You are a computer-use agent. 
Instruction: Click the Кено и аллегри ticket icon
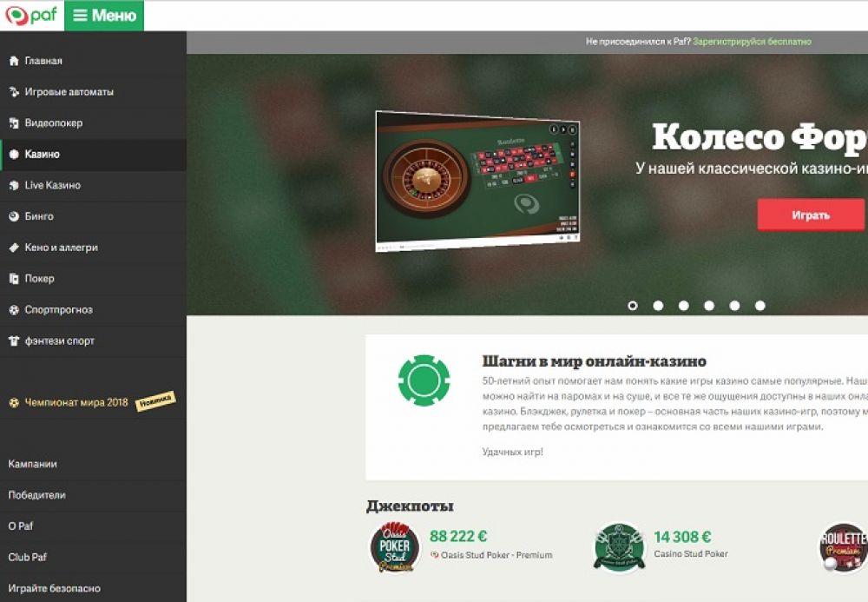click(14, 248)
